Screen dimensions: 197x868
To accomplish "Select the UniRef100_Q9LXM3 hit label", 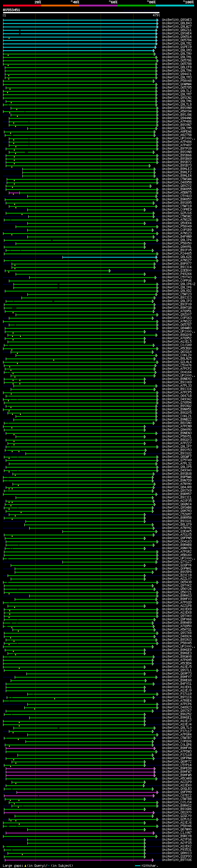I will pos(177,50).
